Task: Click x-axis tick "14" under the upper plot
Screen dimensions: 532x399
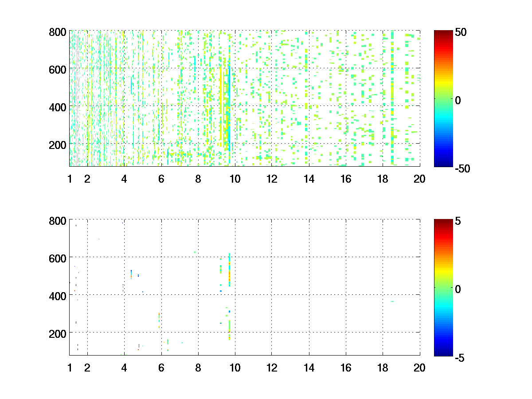Action: click(309, 179)
